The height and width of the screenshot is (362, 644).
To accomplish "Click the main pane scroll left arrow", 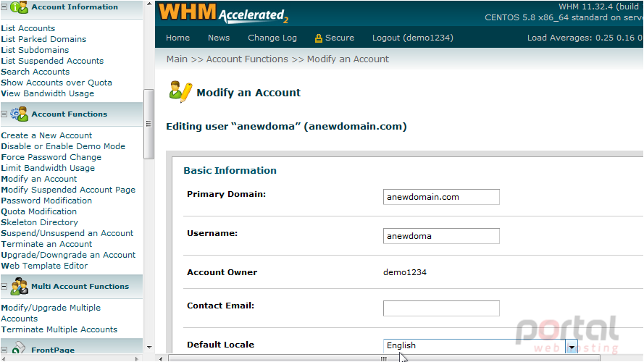I will coord(161,358).
